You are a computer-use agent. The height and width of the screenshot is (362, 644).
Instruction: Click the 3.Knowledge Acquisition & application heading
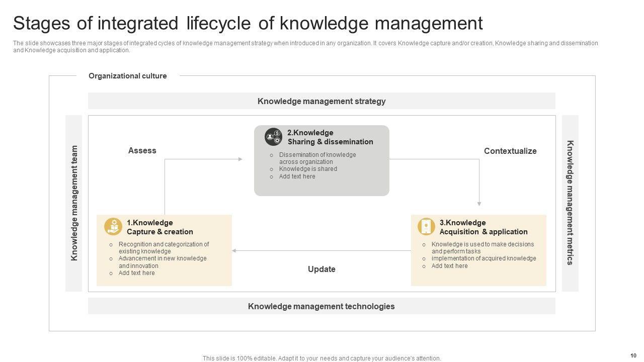point(484,227)
